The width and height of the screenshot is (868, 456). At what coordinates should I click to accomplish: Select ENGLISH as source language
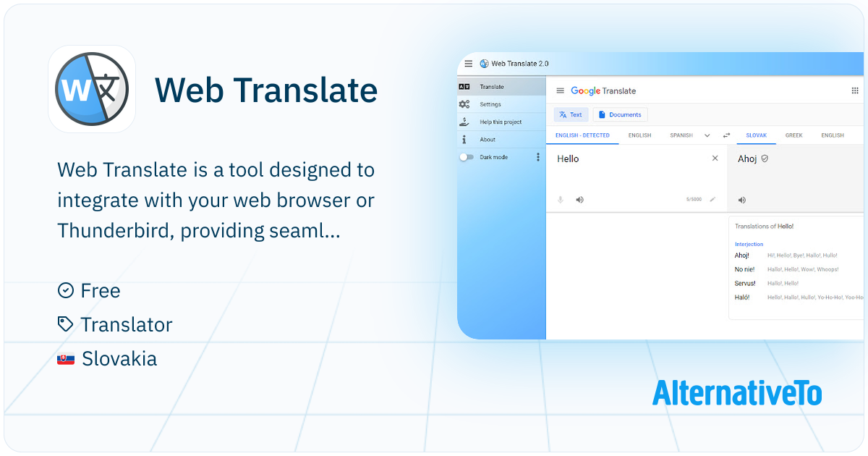coord(639,135)
